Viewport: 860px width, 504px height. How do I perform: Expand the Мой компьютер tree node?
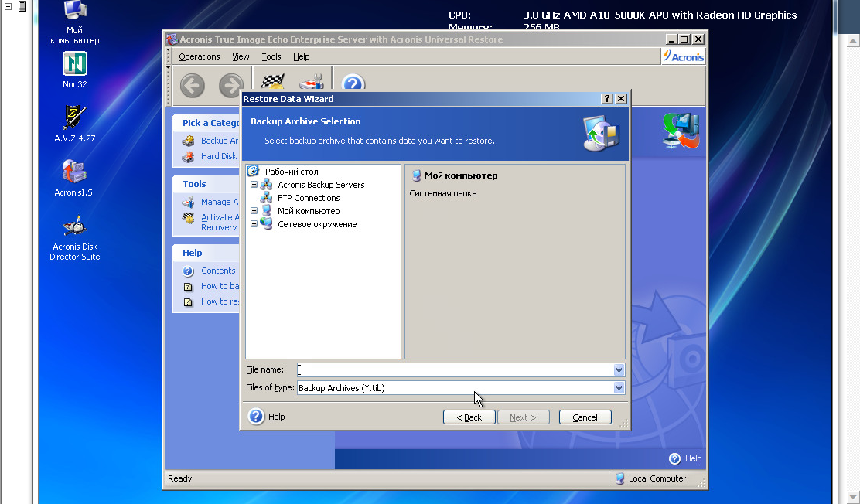[x=254, y=210]
